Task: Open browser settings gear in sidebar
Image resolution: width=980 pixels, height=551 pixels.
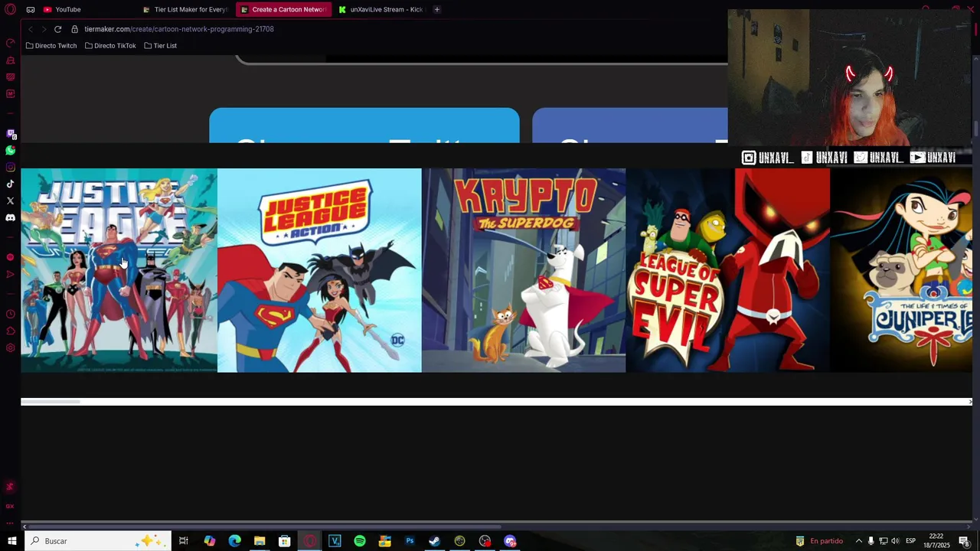Action: [x=10, y=348]
